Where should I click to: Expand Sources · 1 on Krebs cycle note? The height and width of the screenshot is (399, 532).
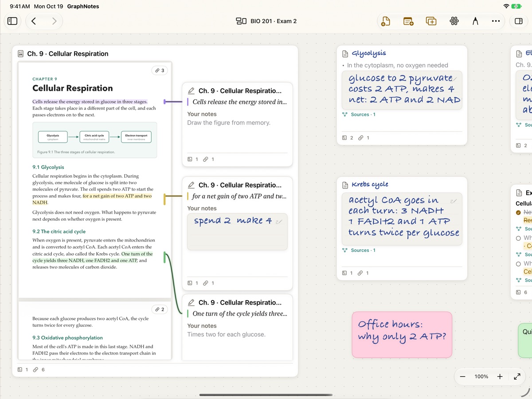point(359,250)
